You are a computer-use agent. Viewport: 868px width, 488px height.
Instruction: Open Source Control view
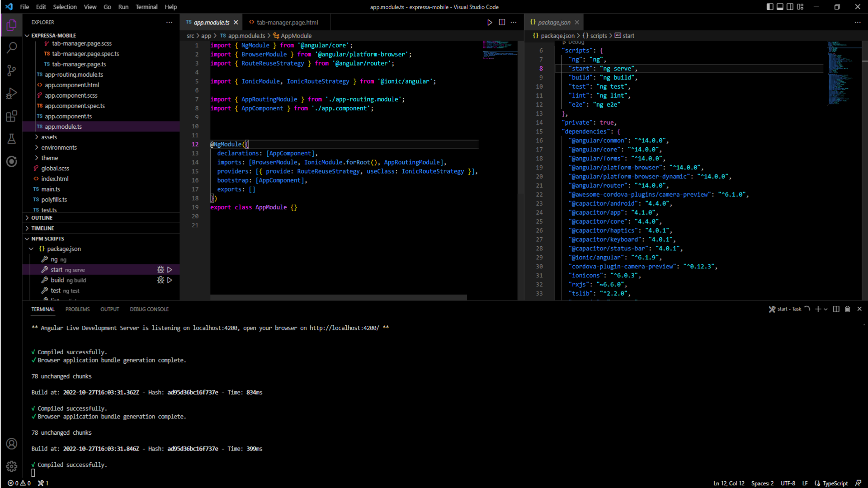pyautogui.click(x=12, y=70)
